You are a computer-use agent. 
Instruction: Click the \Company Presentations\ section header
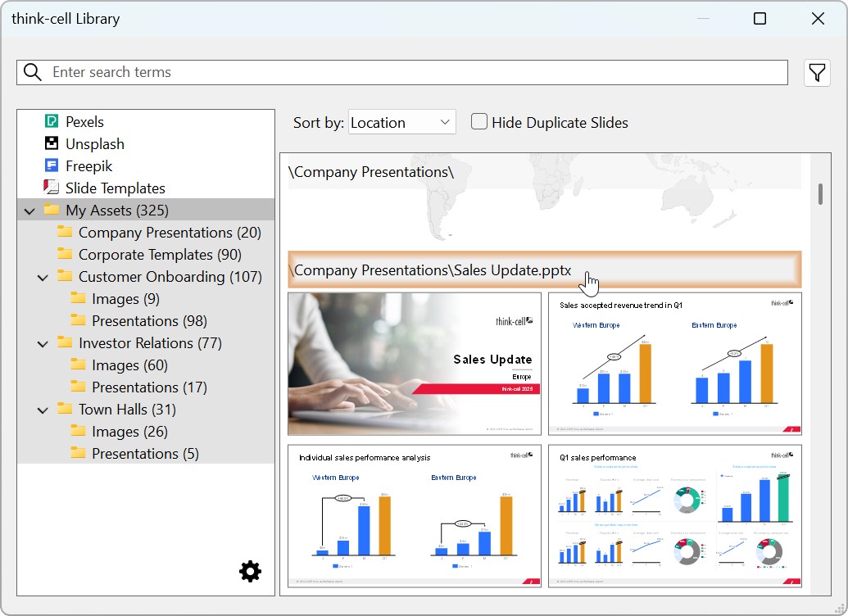coord(372,172)
